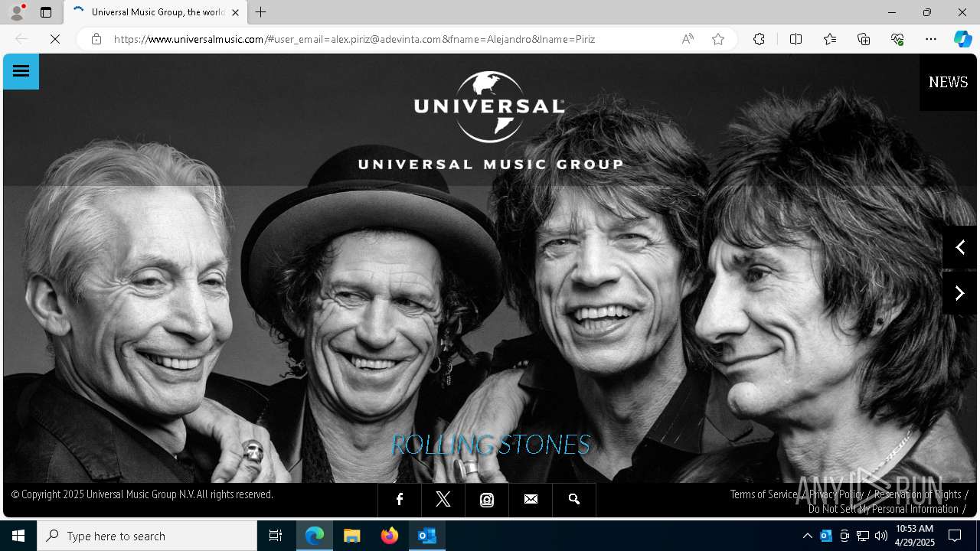This screenshot has width=980, height=551.
Task: Open Privacy Policy link
Action: (836, 494)
